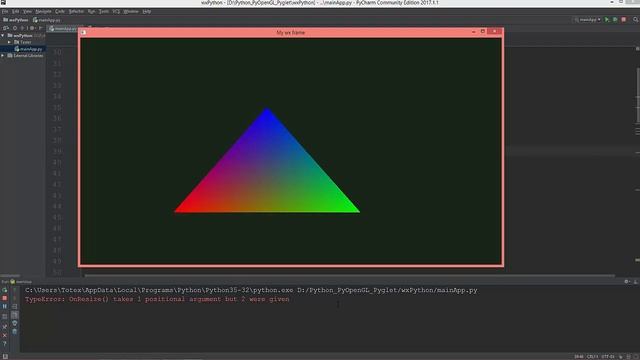Open the VCS menu
This screenshot has width=640, height=360.
click(x=116, y=11)
